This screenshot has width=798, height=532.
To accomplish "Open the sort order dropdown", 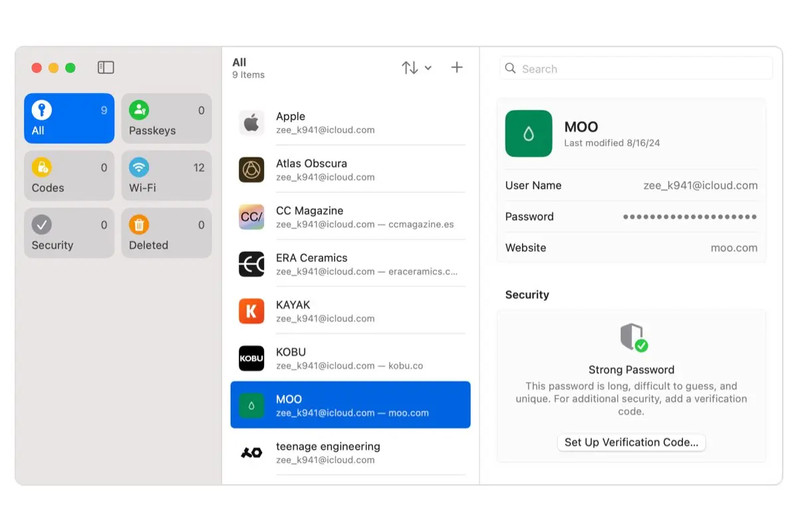I will coord(416,68).
